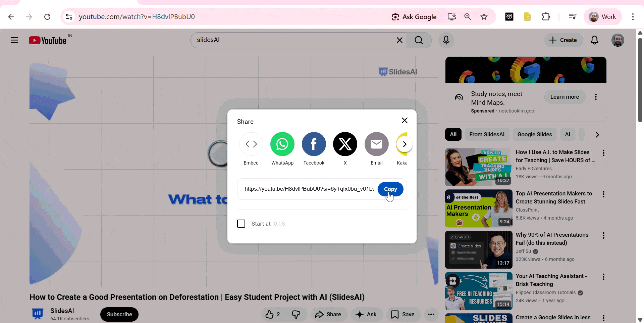Open the Why 90% of AI Presentations thumbnail
This screenshot has height=323, width=644.
click(478, 249)
